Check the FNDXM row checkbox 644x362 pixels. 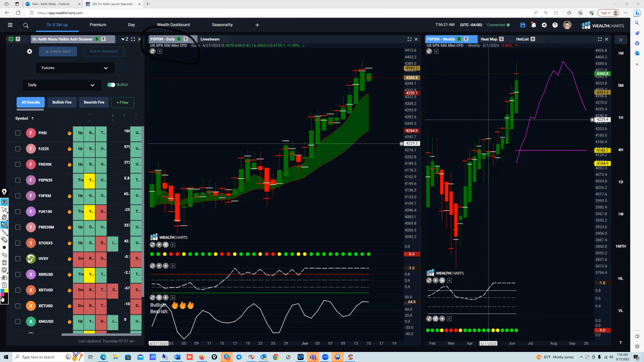tap(18, 165)
